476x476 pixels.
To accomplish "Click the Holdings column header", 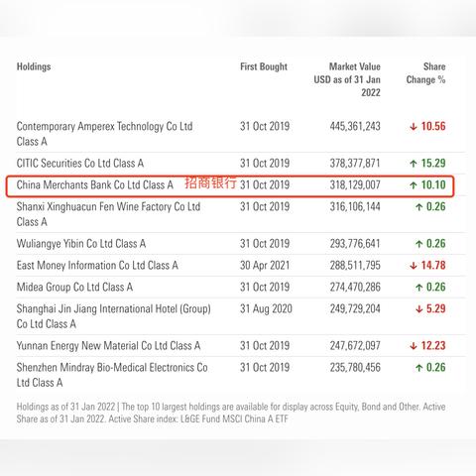I will coord(34,66).
